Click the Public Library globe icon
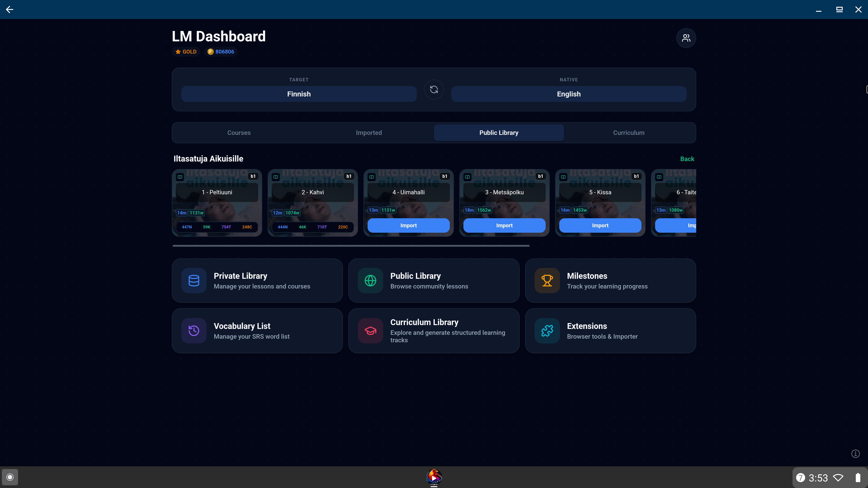 [370, 281]
